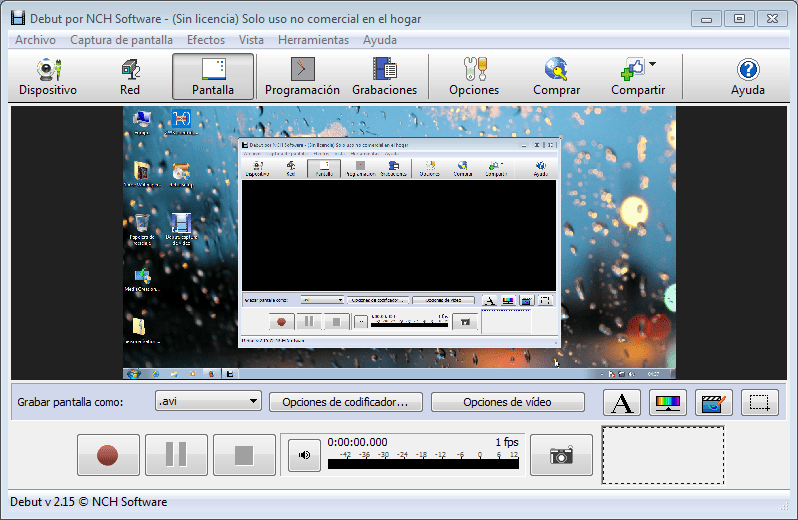Open the Vista menu
This screenshot has width=798, height=520.
coord(251,40)
